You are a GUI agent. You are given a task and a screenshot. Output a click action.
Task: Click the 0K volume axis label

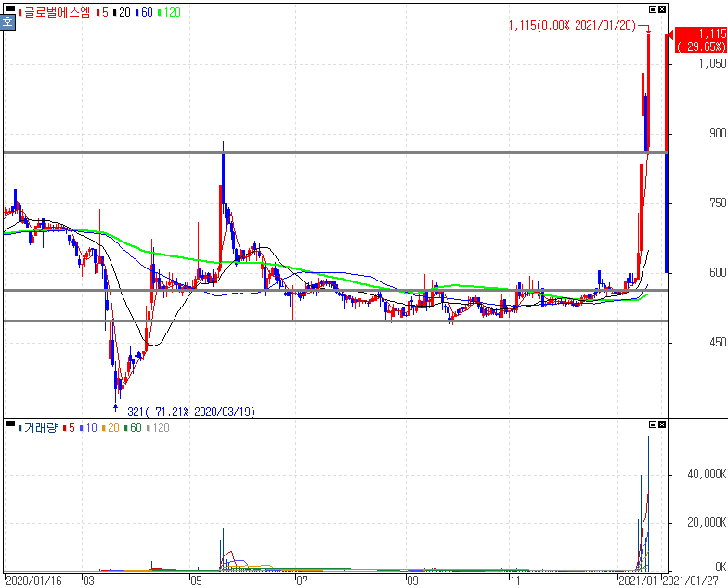[721, 567]
